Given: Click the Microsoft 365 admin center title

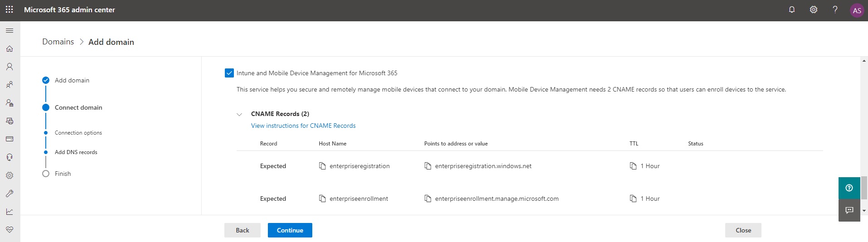Looking at the screenshot, I should pos(69,10).
